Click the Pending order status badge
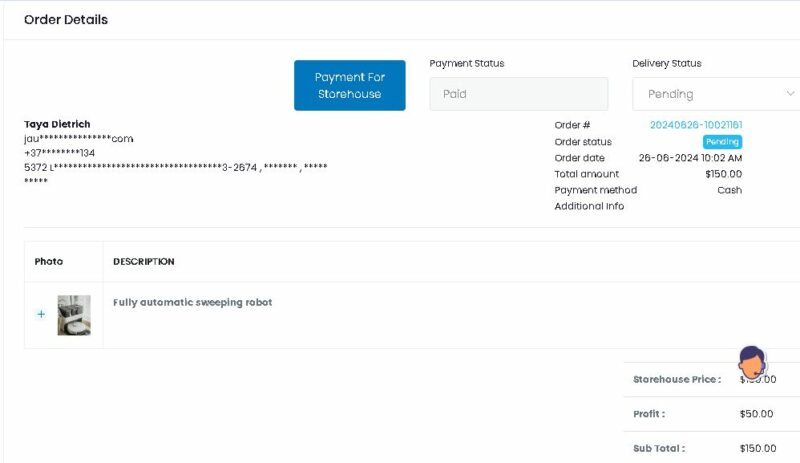The width and height of the screenshot is (800, 463). coord(722,142)
